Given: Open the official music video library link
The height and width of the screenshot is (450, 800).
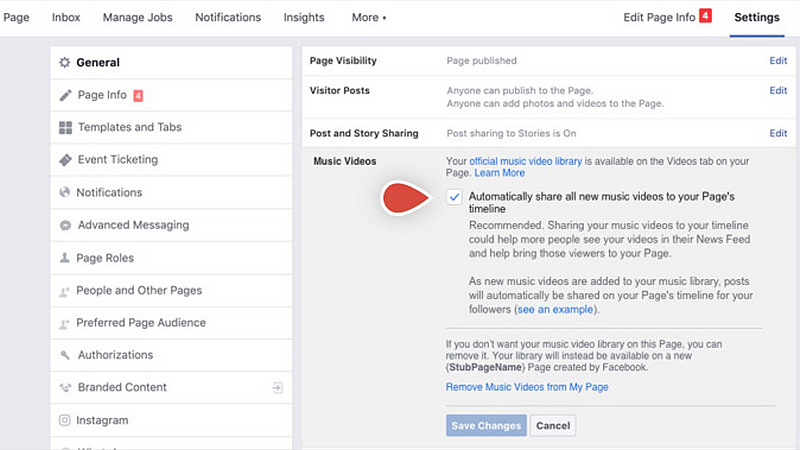Looking at the screenshot, I should coord(525,160).
